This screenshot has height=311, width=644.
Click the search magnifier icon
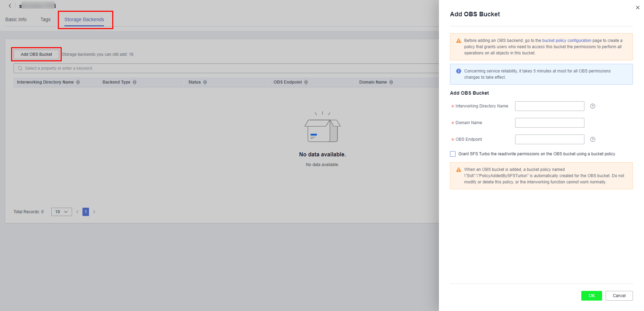[x=20, y=68]
